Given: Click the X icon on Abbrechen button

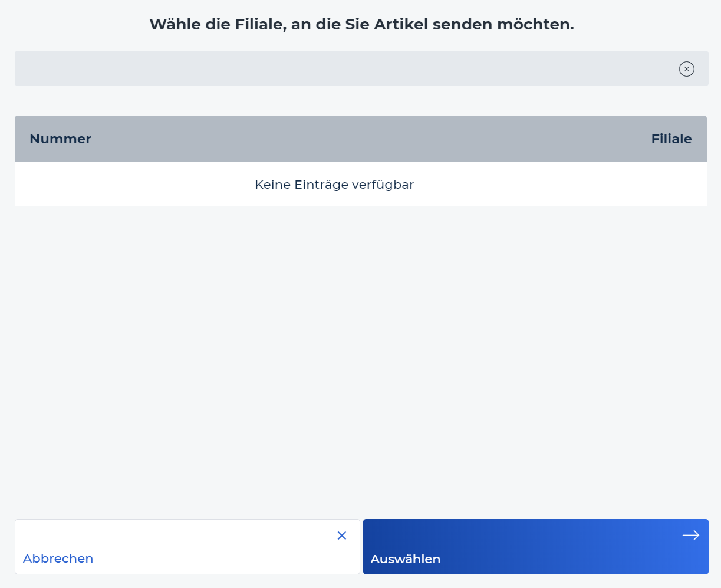Looking at the screenshot, I should pyautogui.click(x=341, y=536).
